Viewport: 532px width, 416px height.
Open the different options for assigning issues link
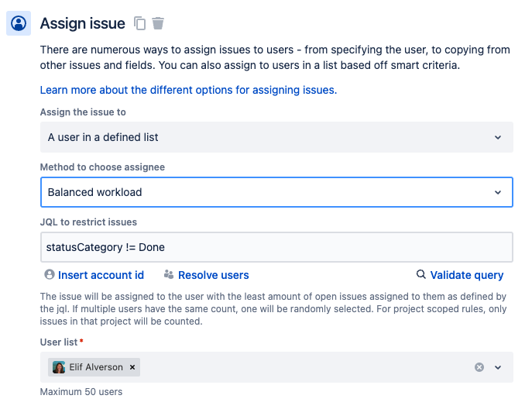188,90
